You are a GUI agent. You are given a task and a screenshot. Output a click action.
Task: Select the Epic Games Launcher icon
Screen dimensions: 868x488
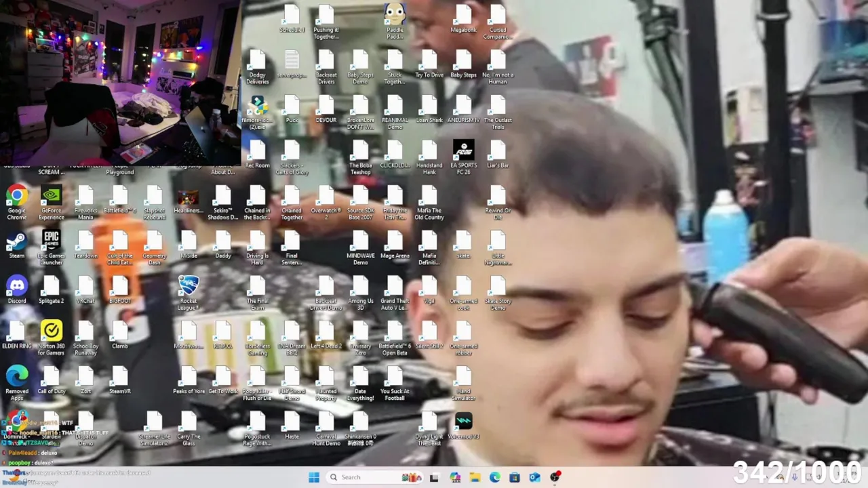pyautogui.click(x=52, y=248)
